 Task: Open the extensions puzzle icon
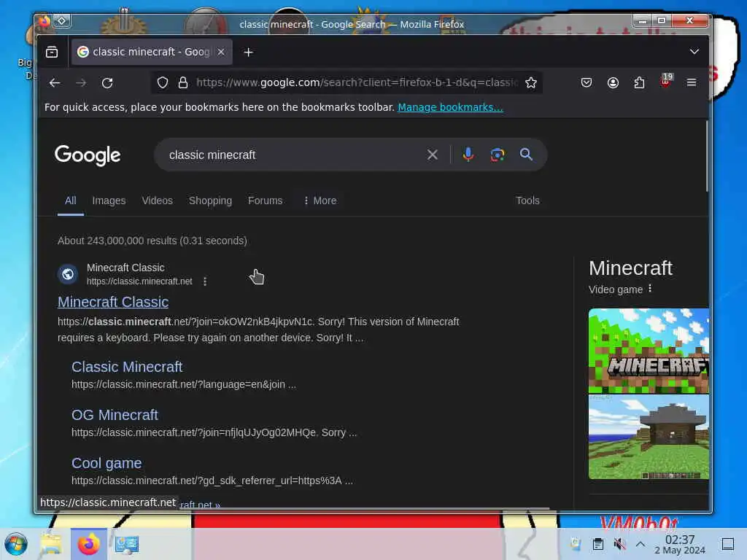coord(639,83)
